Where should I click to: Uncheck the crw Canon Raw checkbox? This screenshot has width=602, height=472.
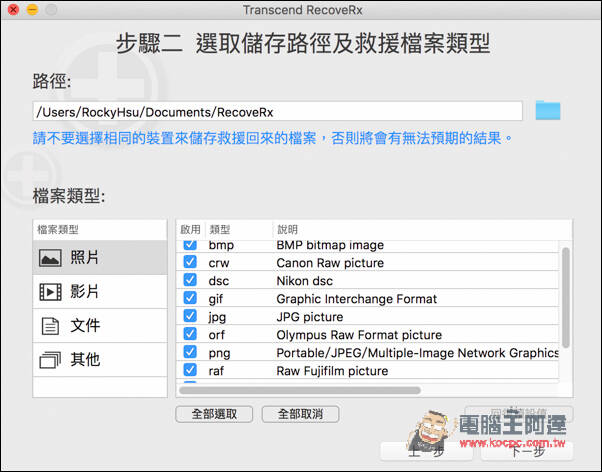tap(190, 262)
